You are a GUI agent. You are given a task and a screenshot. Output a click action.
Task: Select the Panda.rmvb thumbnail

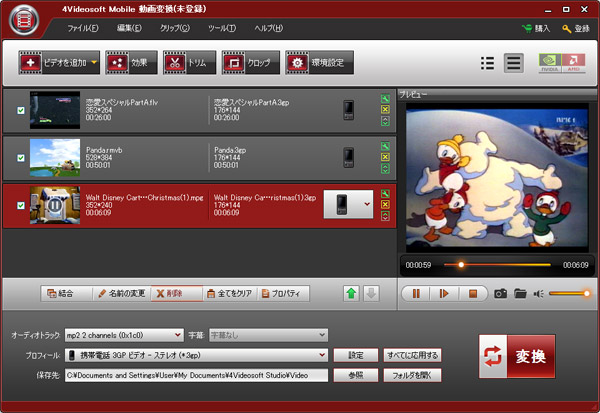55,158
